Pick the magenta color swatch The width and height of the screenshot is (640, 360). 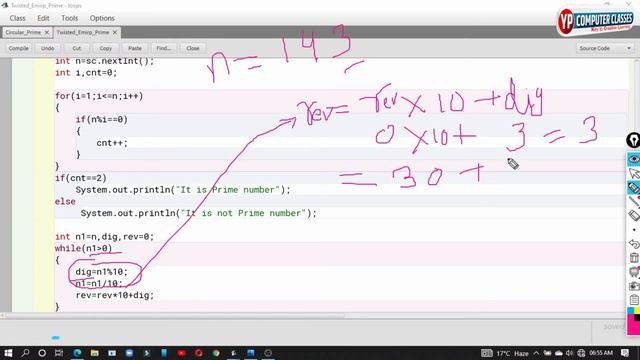633,327
